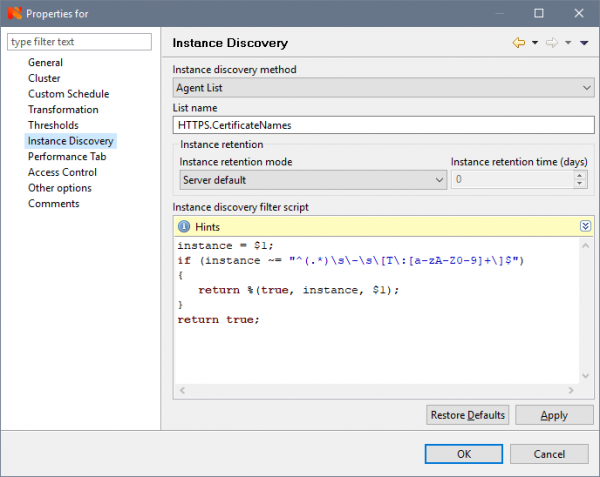Select General in the properties list
Screen dimensions: 600x477
click(46, 62)
